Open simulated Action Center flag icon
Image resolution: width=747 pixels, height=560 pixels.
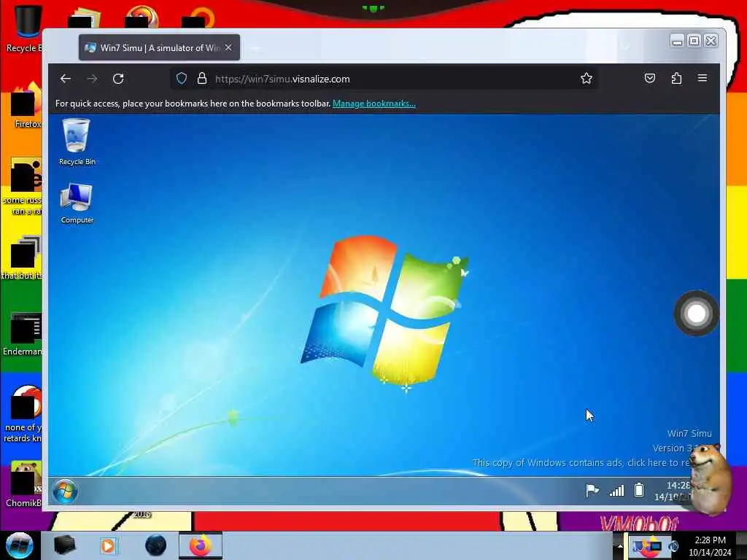coord(592,490)
